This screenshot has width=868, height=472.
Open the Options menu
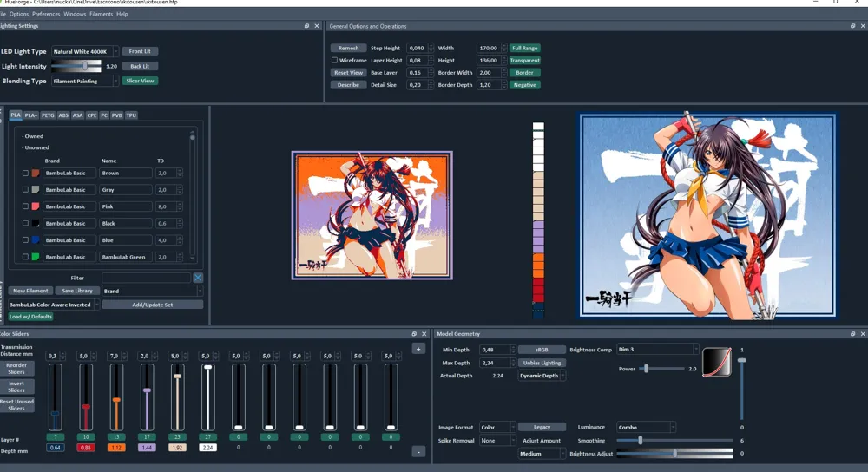click(19, 14)
